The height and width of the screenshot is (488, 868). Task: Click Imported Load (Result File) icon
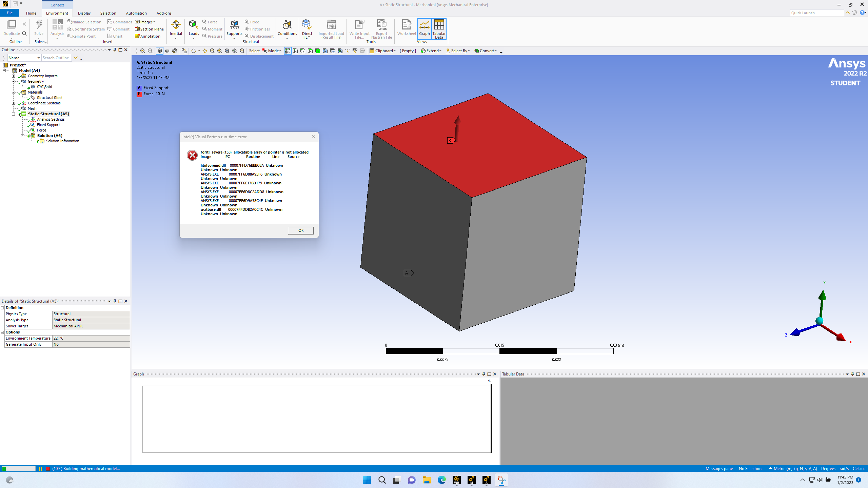[331, 25]
